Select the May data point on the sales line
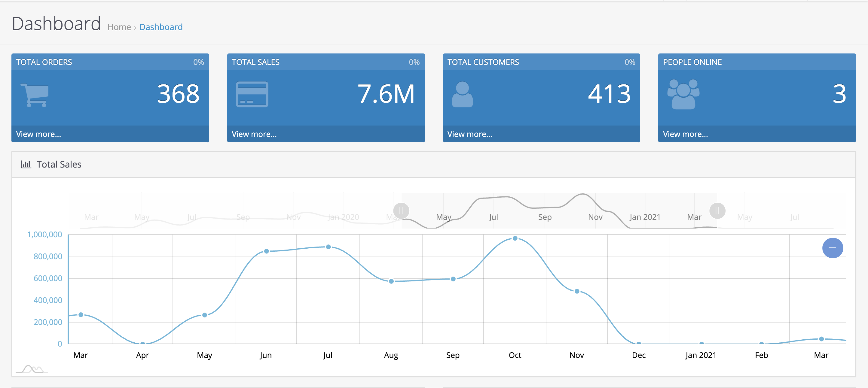The image size is (868, 388). pyautogui.click(x=205, y=315)
